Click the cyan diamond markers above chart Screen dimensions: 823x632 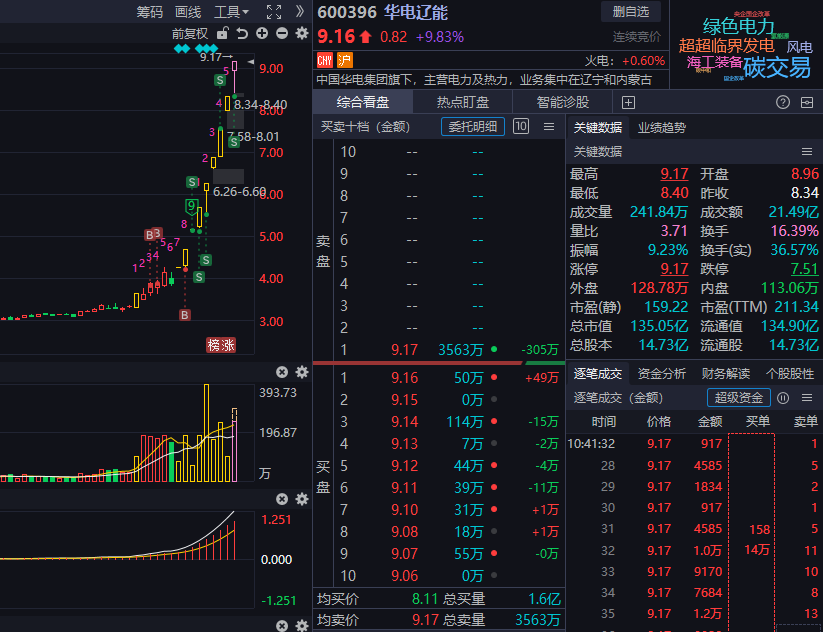(196, 49)
